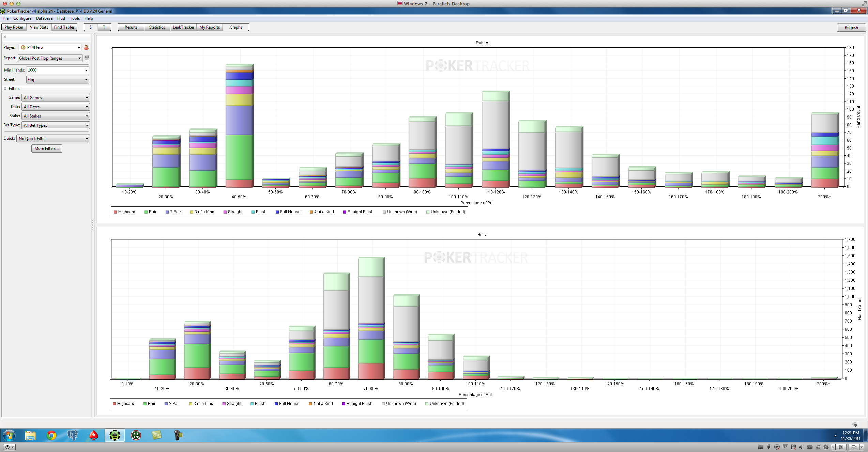Image resolution: width=868 pixels, height=452 pixels.
Task: Click the monitor icon next to Report dropdown
Action: [87, 58]
